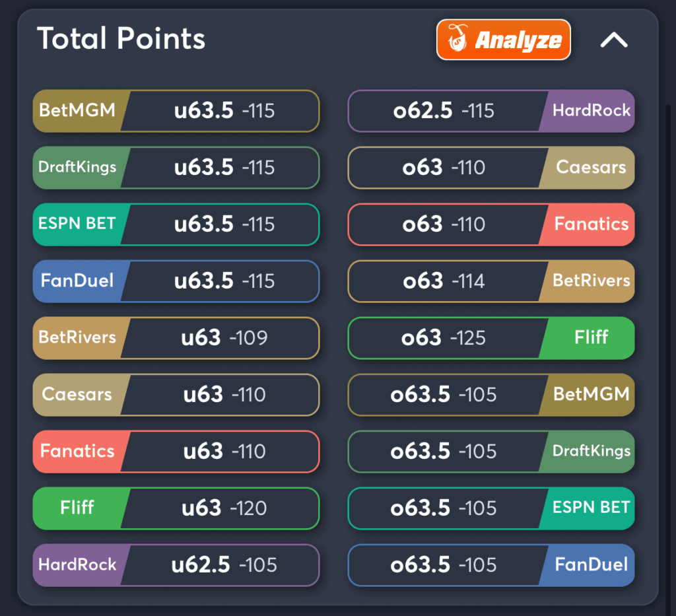Select BetRivers u63 -109 odds
676x616 pixels.
[x=176, y=338]
